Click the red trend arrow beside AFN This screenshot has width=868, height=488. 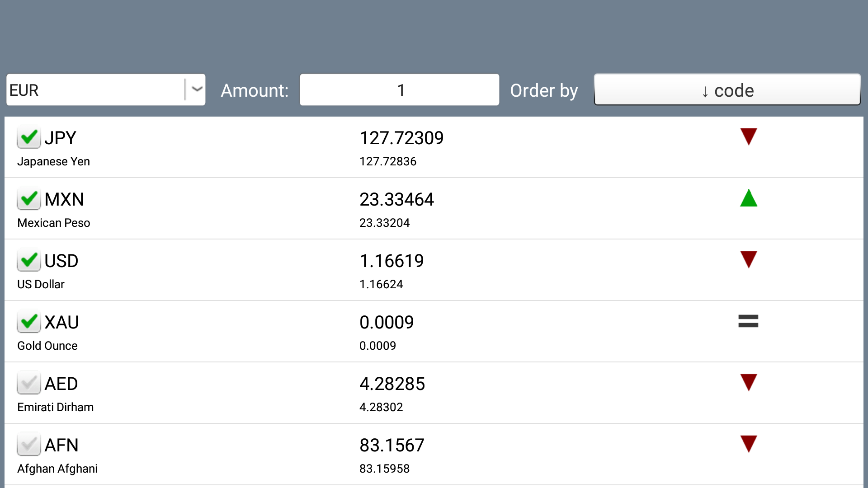(748, 443)
